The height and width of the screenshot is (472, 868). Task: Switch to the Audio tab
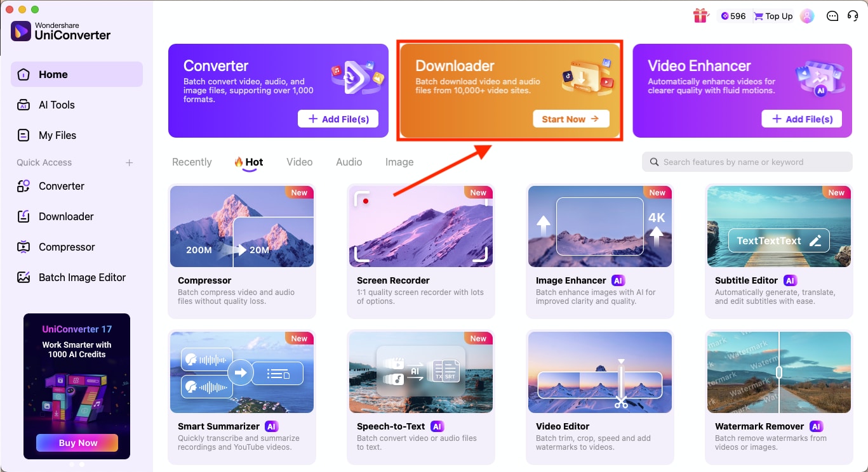pos(349,162)
